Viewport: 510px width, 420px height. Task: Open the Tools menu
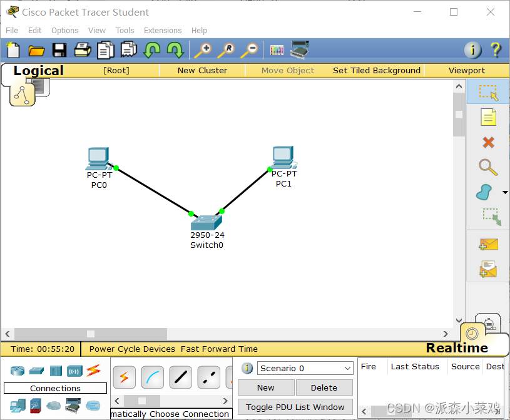point(125,30)
